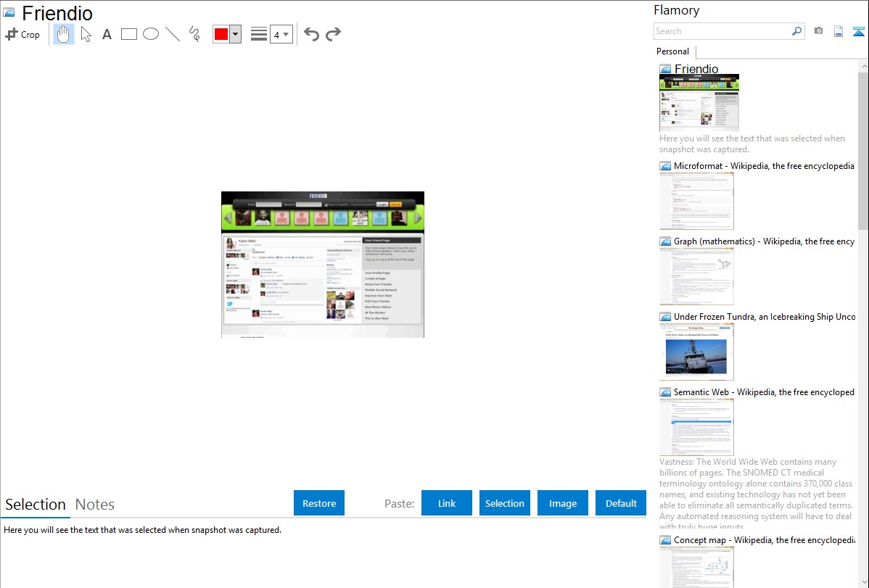This screenshot has width=869, height=588.
Task: Open the color picker dropdown arrow
Action: 235,34
